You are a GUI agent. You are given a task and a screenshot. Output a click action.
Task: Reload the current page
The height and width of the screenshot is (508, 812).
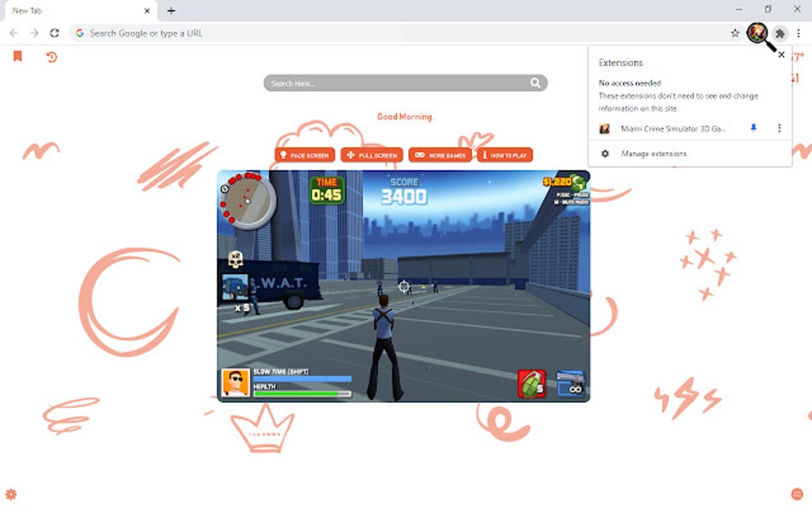point(54,33)
